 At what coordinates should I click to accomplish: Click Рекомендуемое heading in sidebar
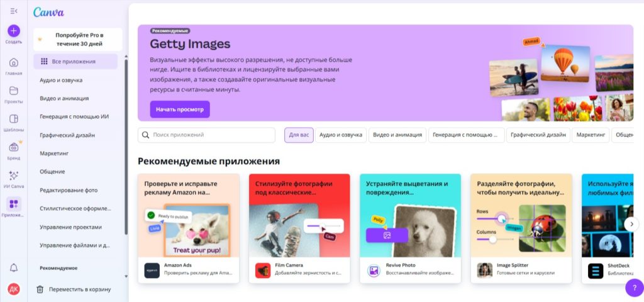coord(58,268)
